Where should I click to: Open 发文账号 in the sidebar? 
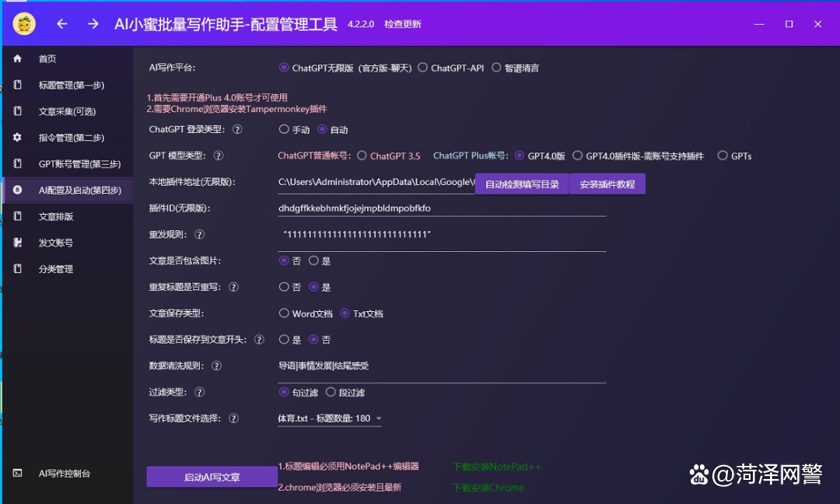tap(68, 242)
